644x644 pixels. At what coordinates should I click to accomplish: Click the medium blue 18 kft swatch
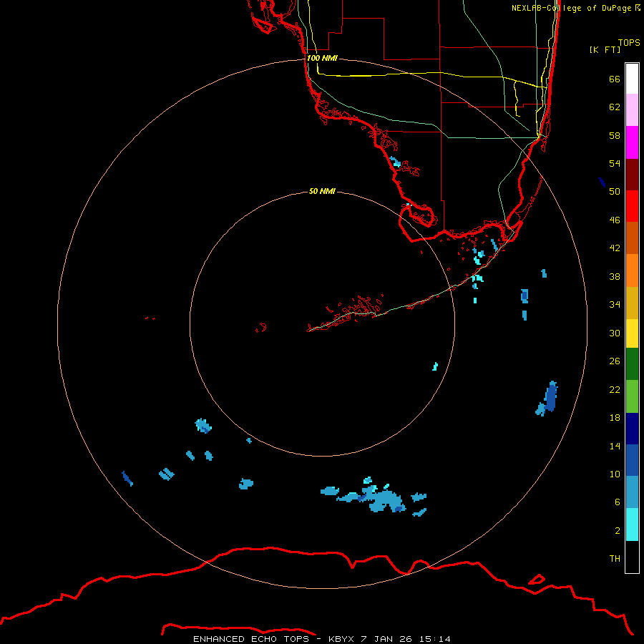pos(632,460)
